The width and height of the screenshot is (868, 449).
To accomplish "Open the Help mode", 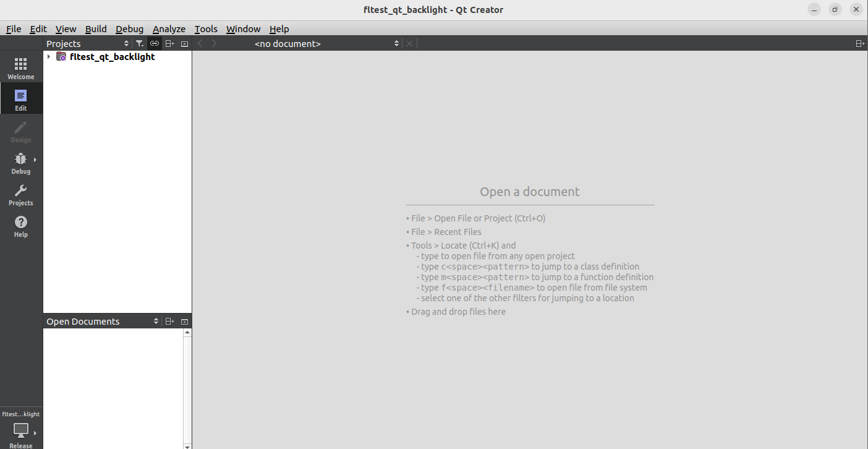I will [21, 226].
